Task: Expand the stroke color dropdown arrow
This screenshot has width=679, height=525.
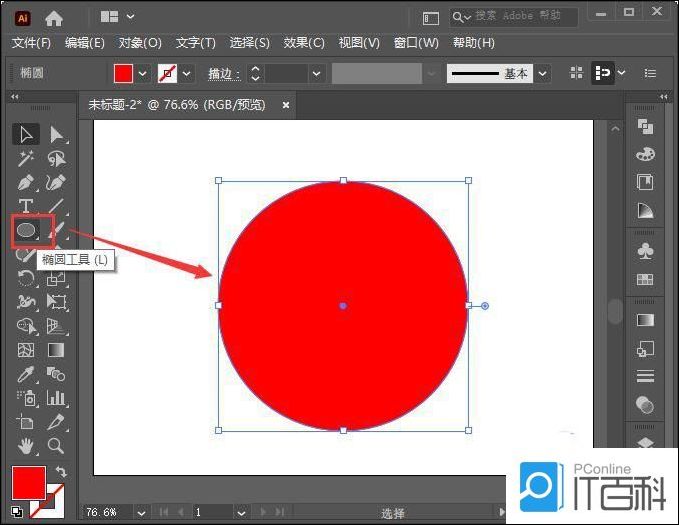Action: coord(187,74)
